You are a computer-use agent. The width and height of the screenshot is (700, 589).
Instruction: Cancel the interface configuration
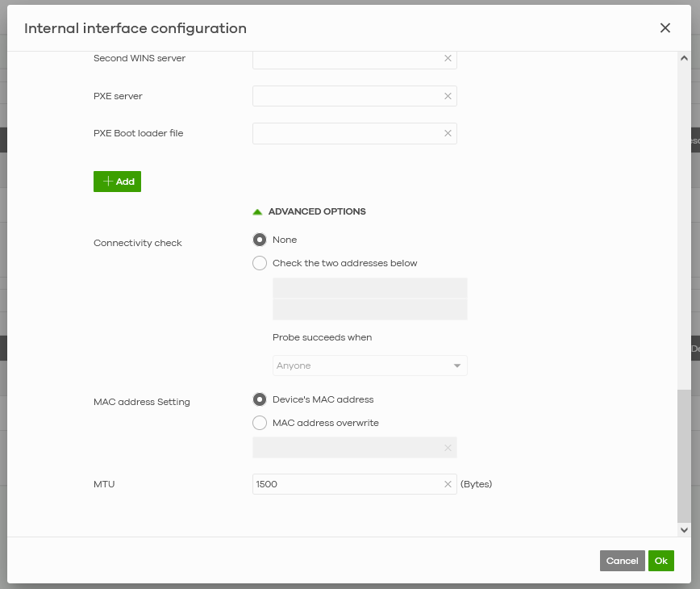(x=622, y=561)
